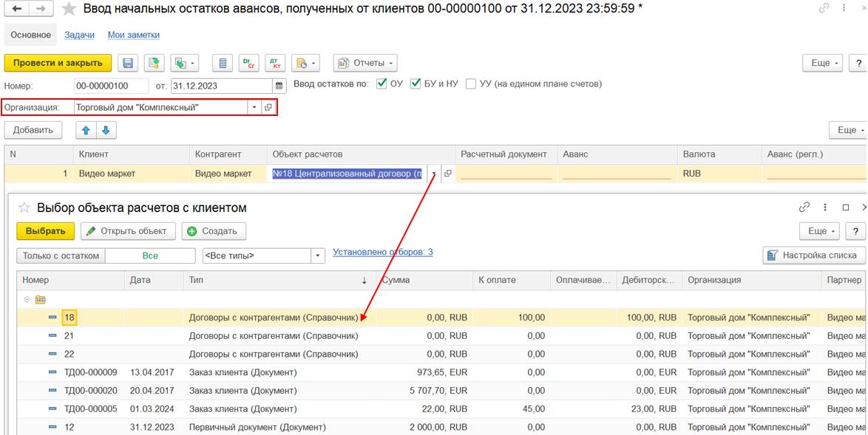Expand the Организация dropdown list
The height and width of the screenshot is (435, 868).
pyautogui.click(x=254, y=108)
